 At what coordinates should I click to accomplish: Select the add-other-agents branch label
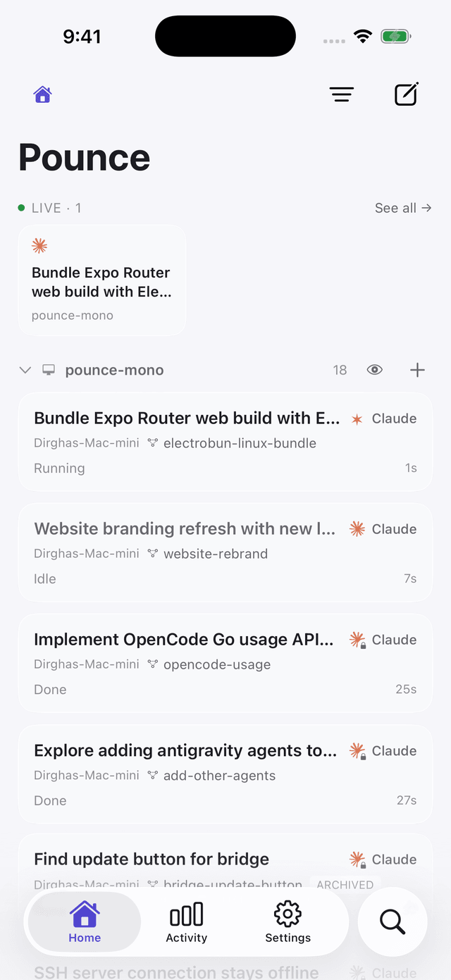[x=219, y=776]
